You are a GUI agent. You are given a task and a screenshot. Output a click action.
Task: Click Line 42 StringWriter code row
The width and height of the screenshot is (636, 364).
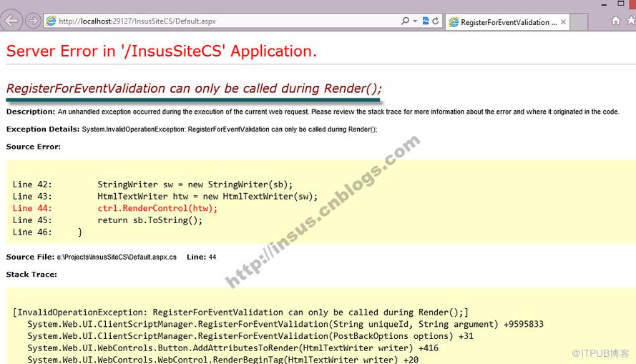click(x=152, y=185)
